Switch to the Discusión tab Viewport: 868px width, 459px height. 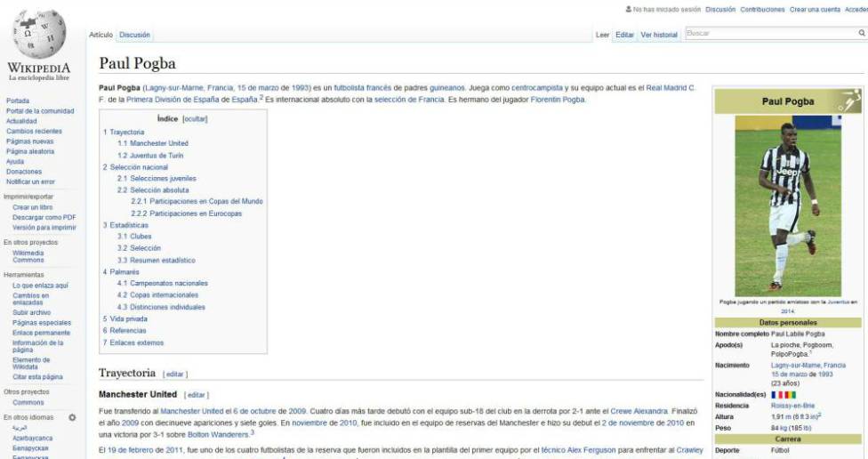(134, 35)
